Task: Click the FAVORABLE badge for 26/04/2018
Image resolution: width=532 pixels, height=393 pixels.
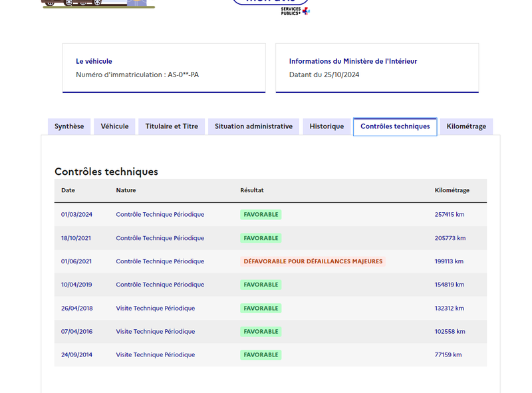Action: pyautogui.click(x=261, y=309)
